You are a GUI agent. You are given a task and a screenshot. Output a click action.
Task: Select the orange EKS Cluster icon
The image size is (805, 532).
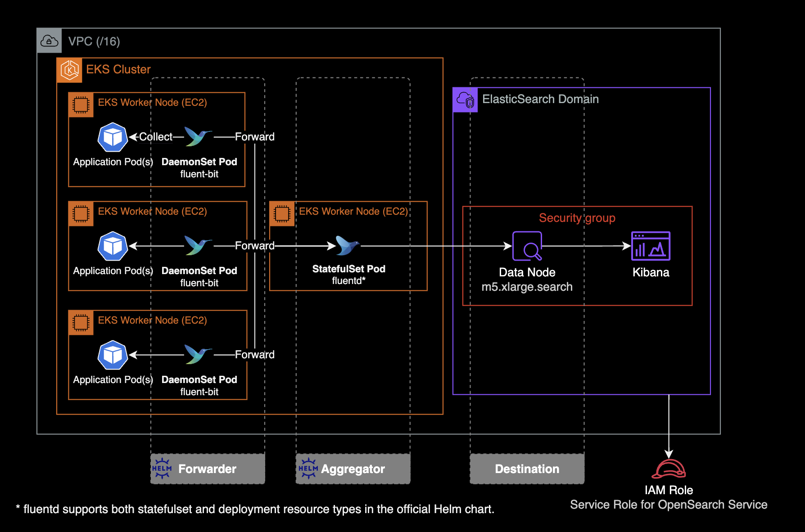70,70
